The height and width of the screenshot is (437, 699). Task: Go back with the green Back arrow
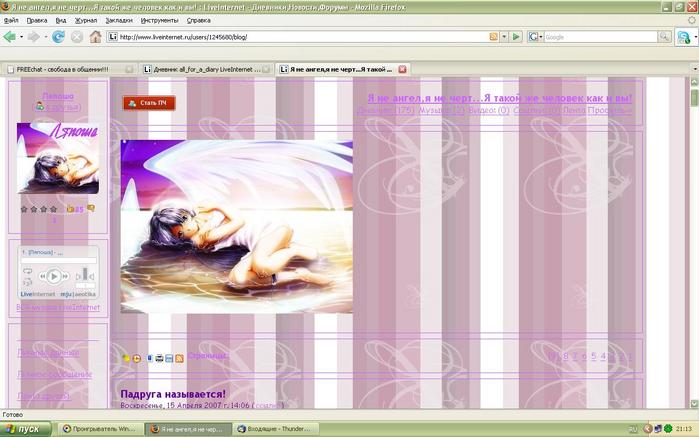(x=9, y=37)
